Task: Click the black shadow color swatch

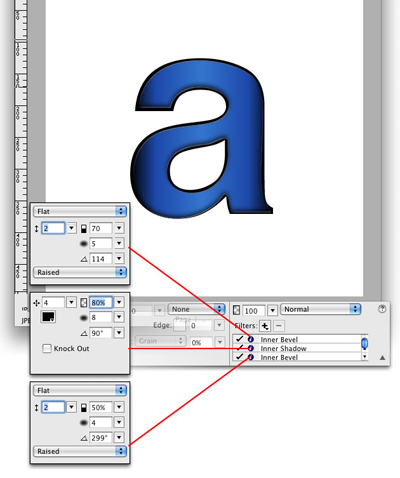Action: pyautogui.click(x=48, y=317)
